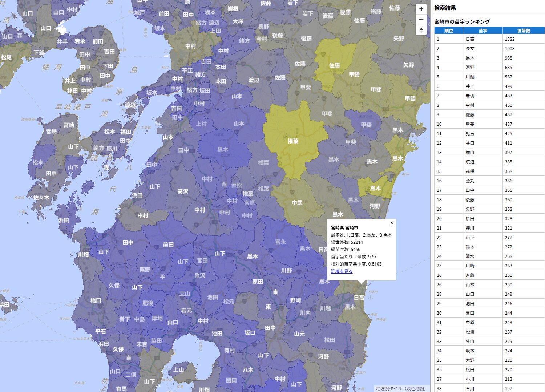The image size is (545, 392).
Task: Open the 詳細を見る link
Action: [342, 271]
